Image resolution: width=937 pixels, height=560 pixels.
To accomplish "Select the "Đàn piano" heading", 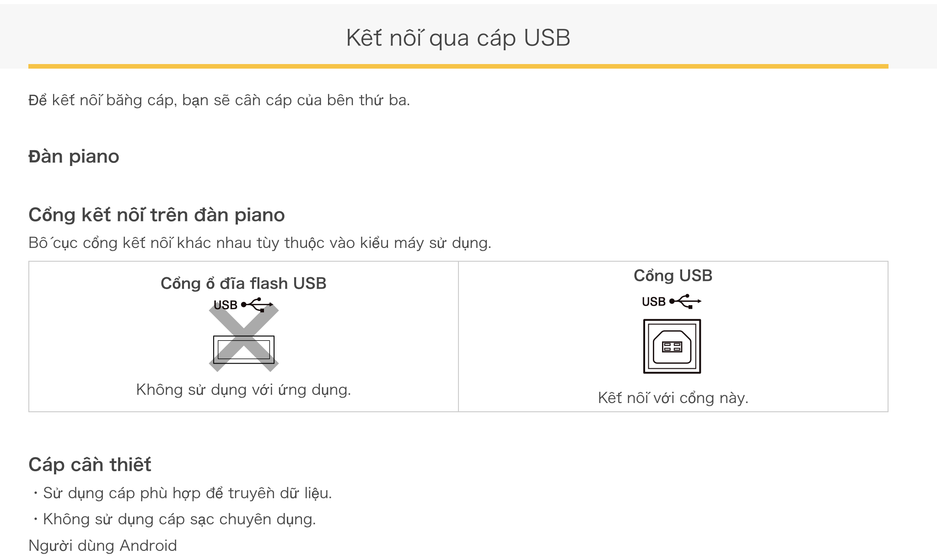I will coord(74,156).
